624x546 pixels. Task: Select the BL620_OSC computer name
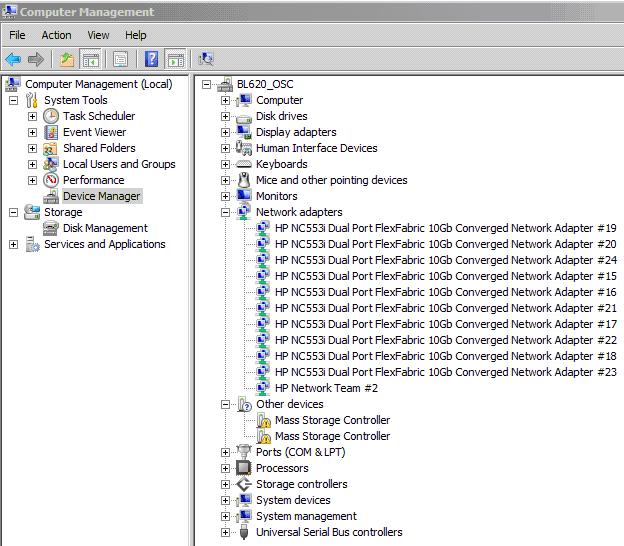(x=265, y=84)
